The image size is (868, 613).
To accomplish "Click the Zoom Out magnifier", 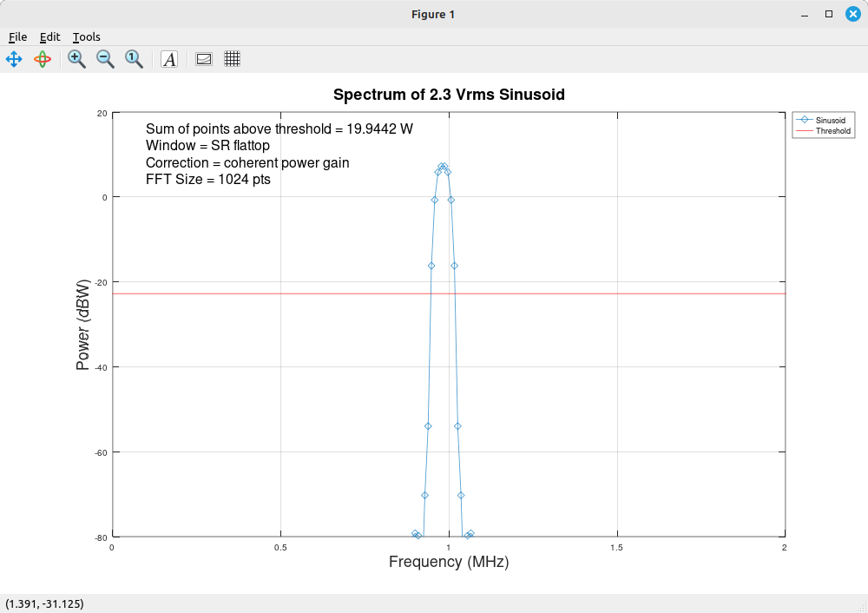I will tap(105, 59).
